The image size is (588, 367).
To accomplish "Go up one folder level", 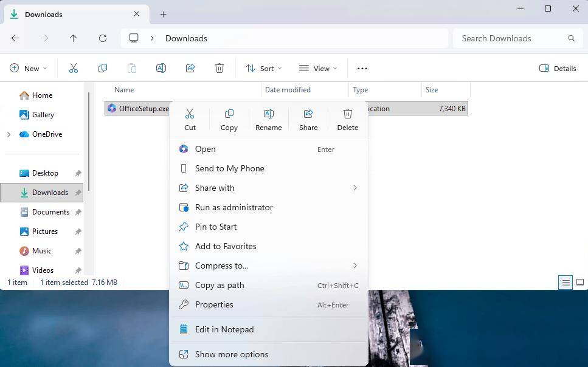I will tap(74, 38).
